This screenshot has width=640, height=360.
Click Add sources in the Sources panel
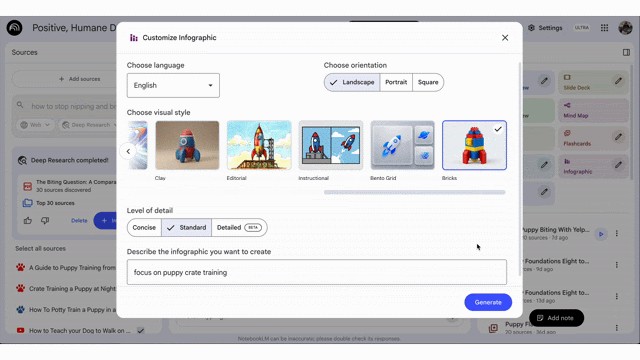(80, 79)
